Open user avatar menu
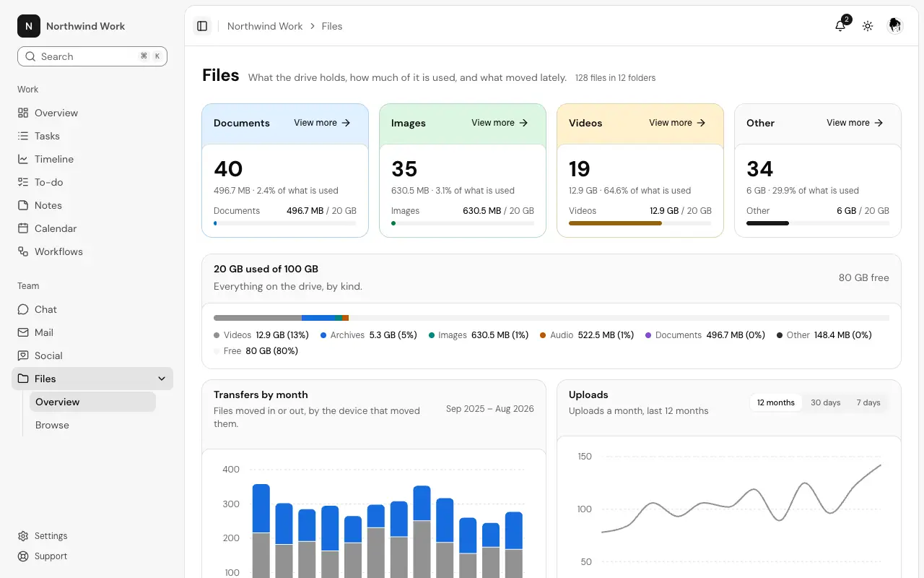 click(x=895, y=26)
